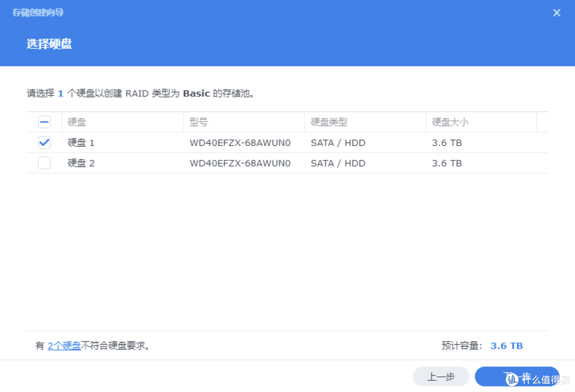Toggle the select-all checkbox in table header

pos(44,123)
